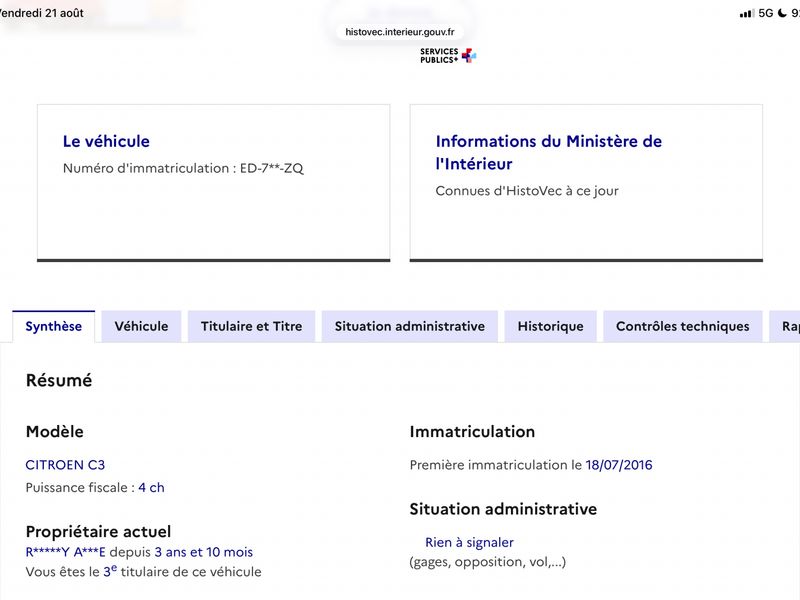Click the Situation administrative summary heading
The image size is (800, 600).
tap(503, 509)
